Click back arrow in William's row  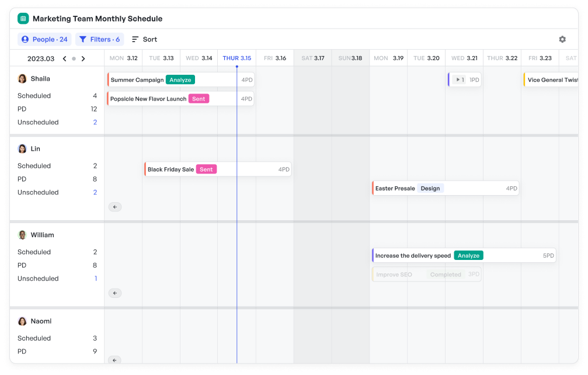coord(115,293)
